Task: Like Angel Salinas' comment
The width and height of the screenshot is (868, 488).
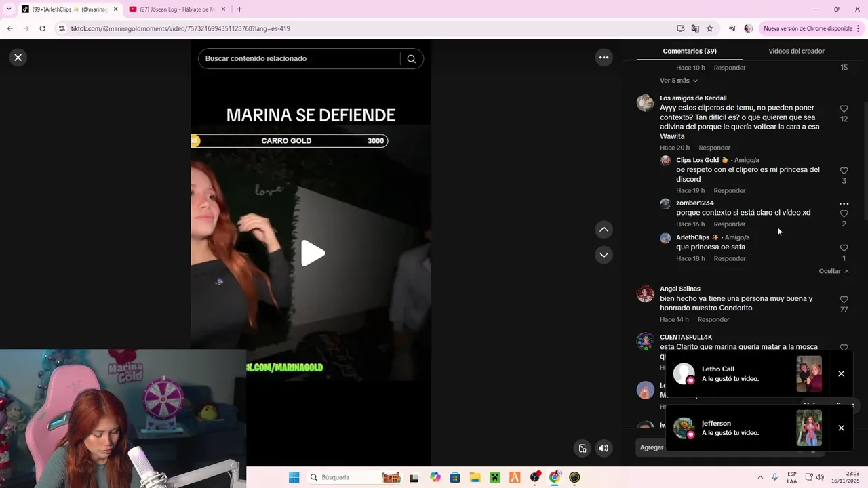Action: point(844,300)
